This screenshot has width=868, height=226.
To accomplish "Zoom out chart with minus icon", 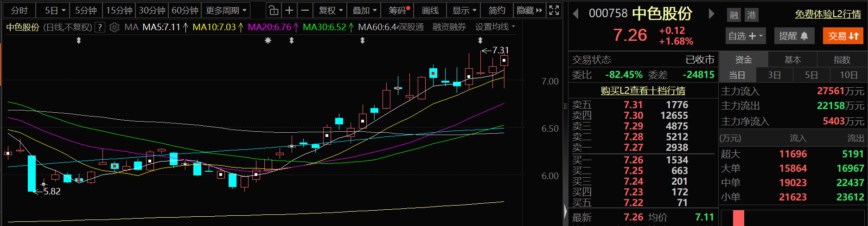I will 305,10.
